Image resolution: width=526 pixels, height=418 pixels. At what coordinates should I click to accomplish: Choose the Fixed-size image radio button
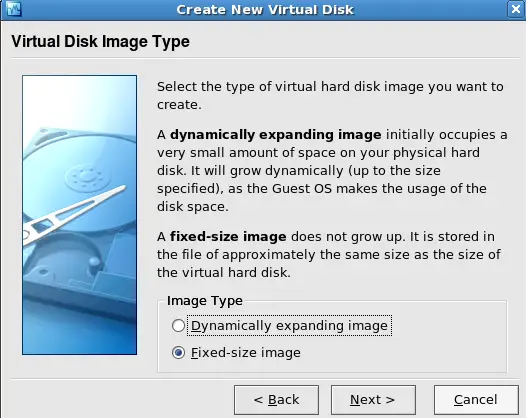click(x=178, y=353)
